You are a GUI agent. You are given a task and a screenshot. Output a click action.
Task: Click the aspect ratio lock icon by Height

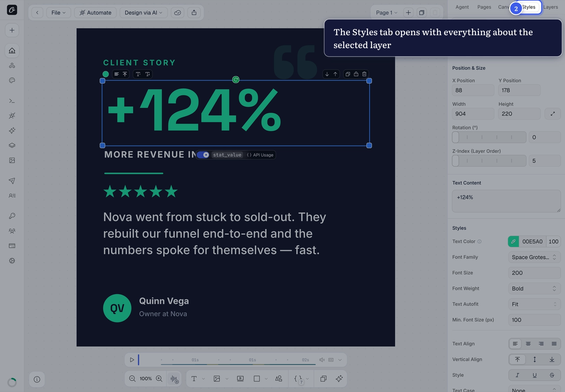pos(553,114)
